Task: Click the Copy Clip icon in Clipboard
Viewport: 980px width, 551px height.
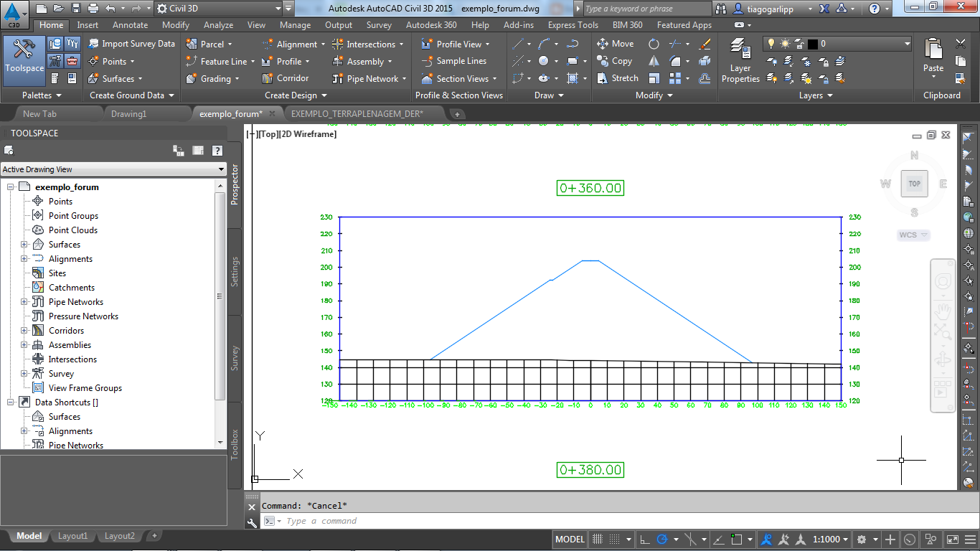Action: (961, 61)
